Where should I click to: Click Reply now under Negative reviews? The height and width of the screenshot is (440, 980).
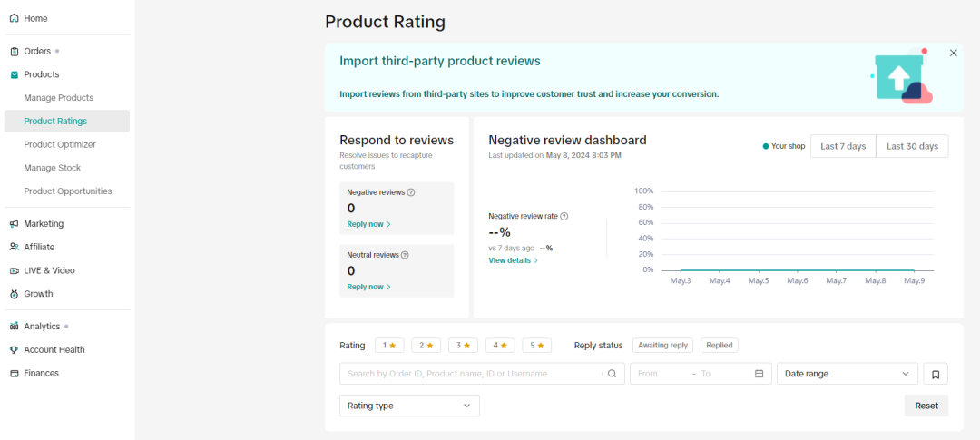pyautogui.click(x=368, y=224)
